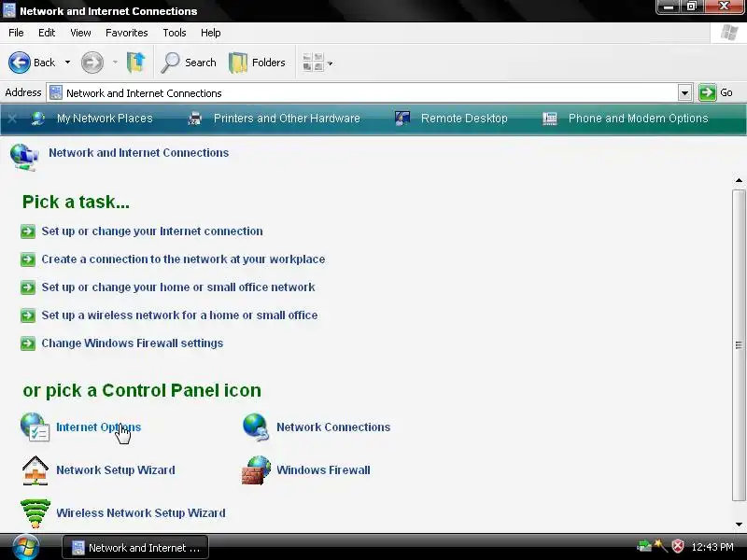Click arrow beside wireless network task
This screenshot has height=560, width=747.
(28, 315)
